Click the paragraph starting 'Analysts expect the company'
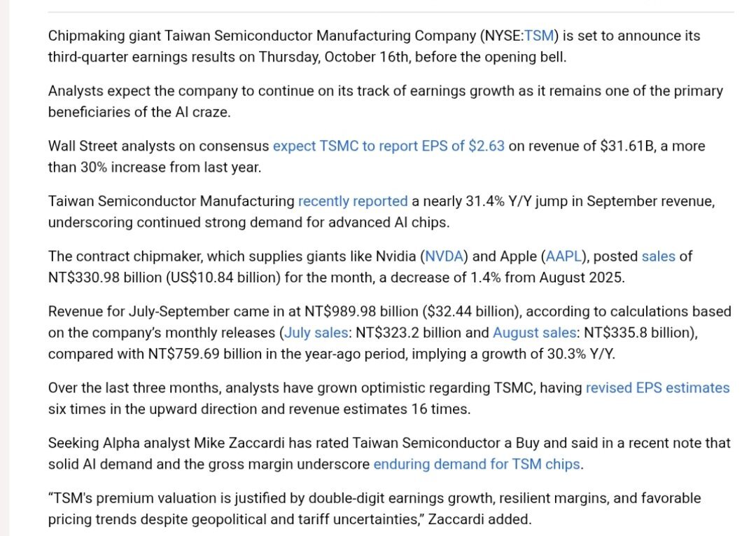The width and height of the screenshot is (756, 536). 385,91
